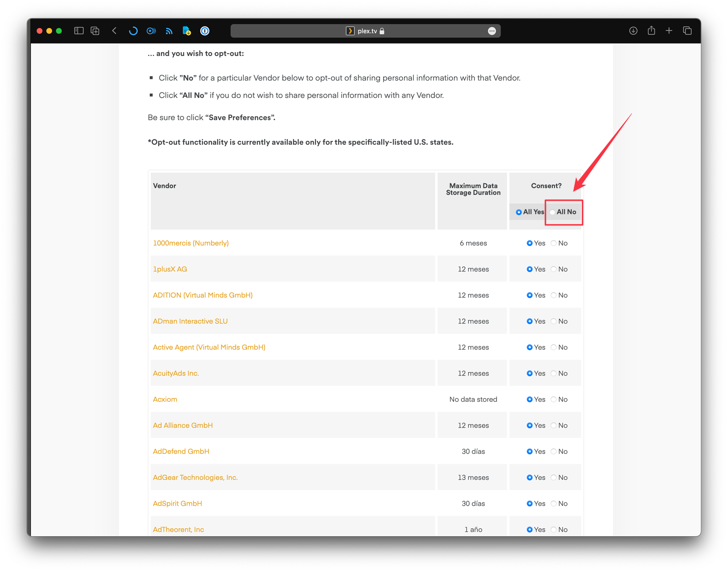Viewport: 728px width, 572px height.
Task: Set AdSpirit GmbH consent to No
Action: (554, 504)
